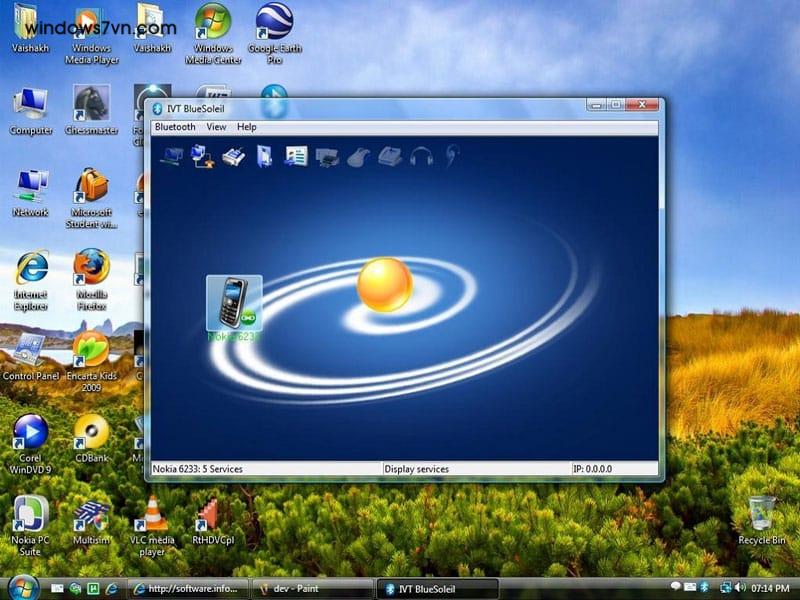Open the View menu
800x600 pixels.
[x=216, y=127]
